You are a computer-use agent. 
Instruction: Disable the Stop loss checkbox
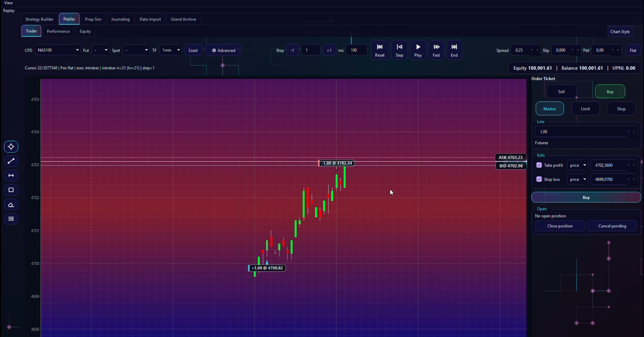539,179
